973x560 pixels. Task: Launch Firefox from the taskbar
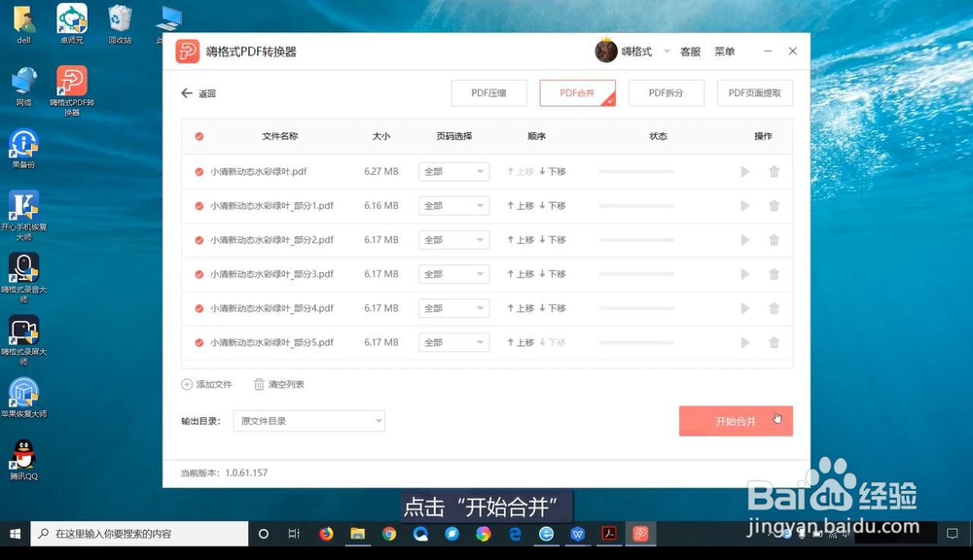326,534
